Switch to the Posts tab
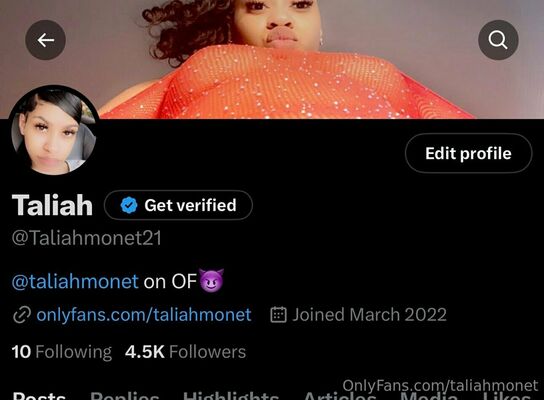 point(39,395)
